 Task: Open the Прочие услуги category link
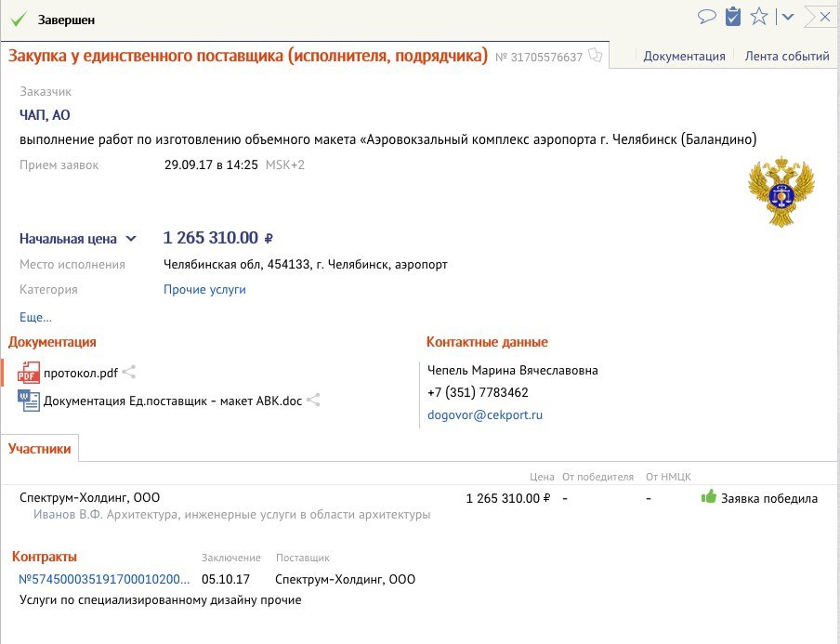pos(204,289)
